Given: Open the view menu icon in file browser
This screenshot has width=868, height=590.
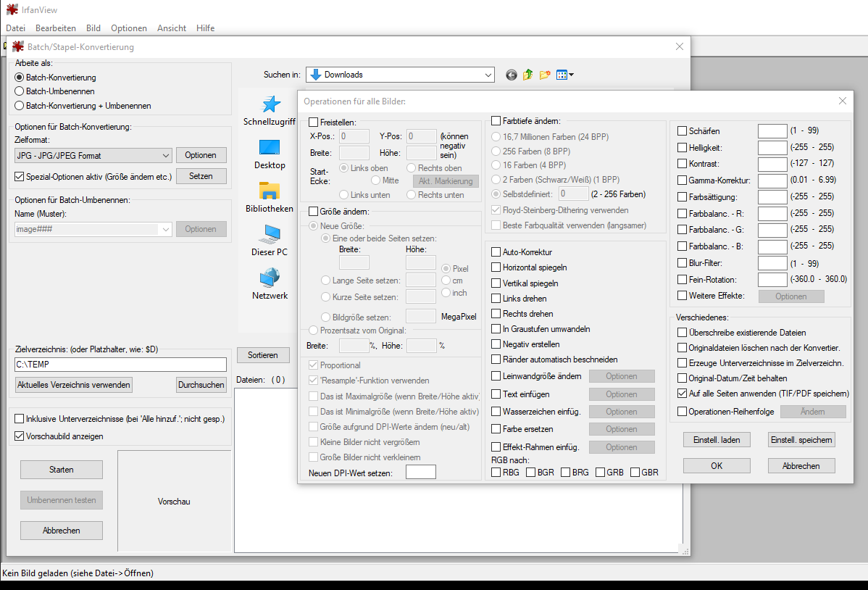Looking at the screenshot, I should [564, 75].
